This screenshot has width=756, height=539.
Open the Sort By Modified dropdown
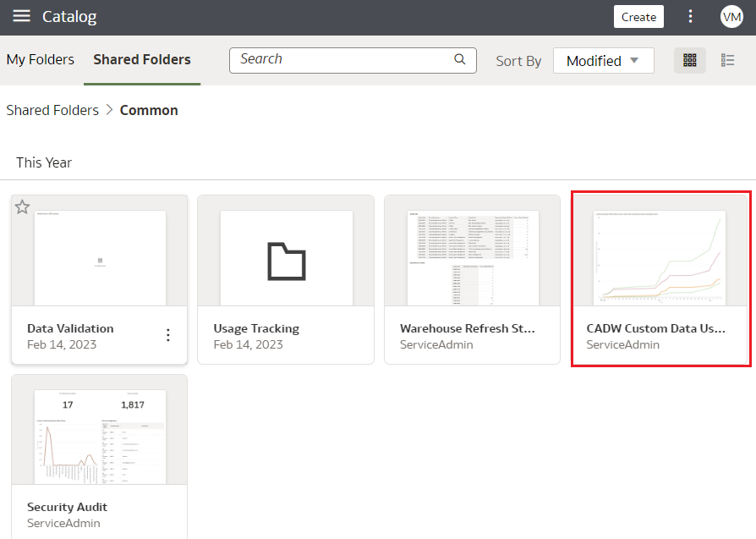pos(603,60)
